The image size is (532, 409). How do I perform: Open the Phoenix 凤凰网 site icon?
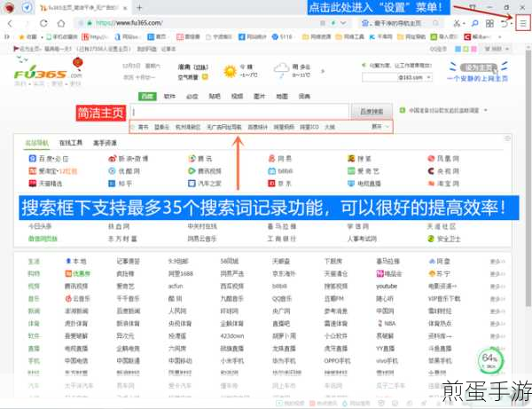tap(431, 159)
